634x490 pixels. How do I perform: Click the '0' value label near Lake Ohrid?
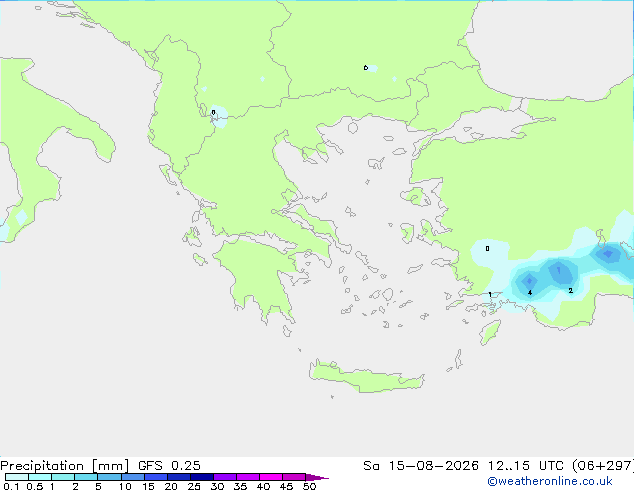213,112
